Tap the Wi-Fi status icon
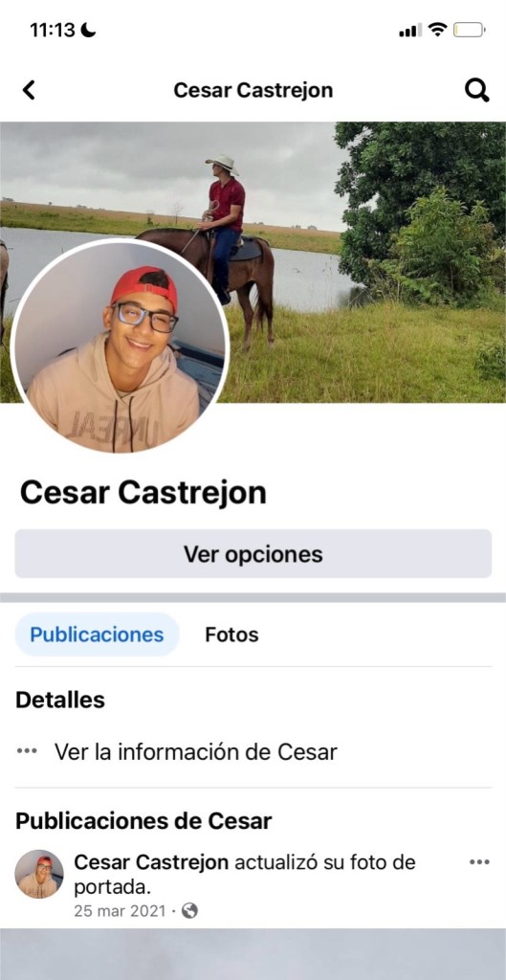The height and width of the screenshot is (980, 506). [438, 30]
